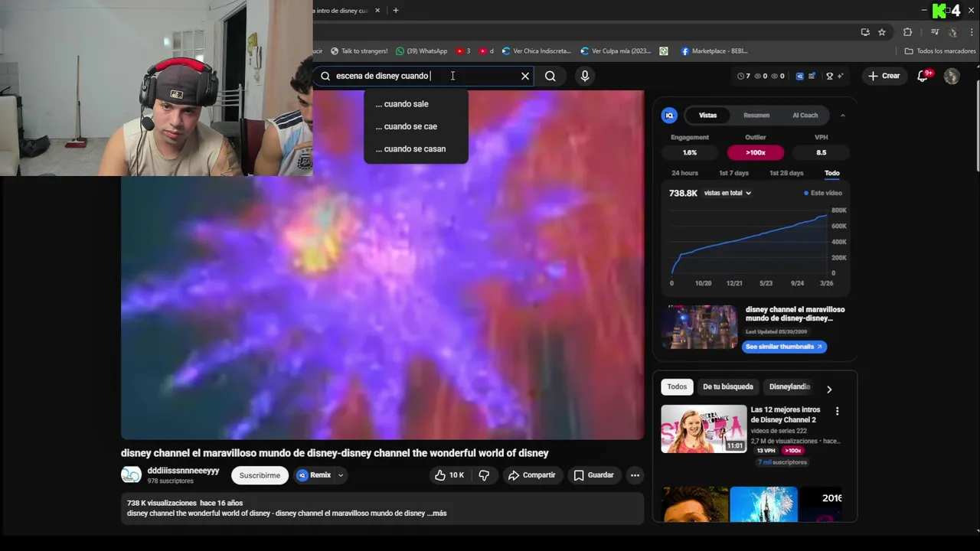Open the green square icon bookmark

[x=664, y=51]
